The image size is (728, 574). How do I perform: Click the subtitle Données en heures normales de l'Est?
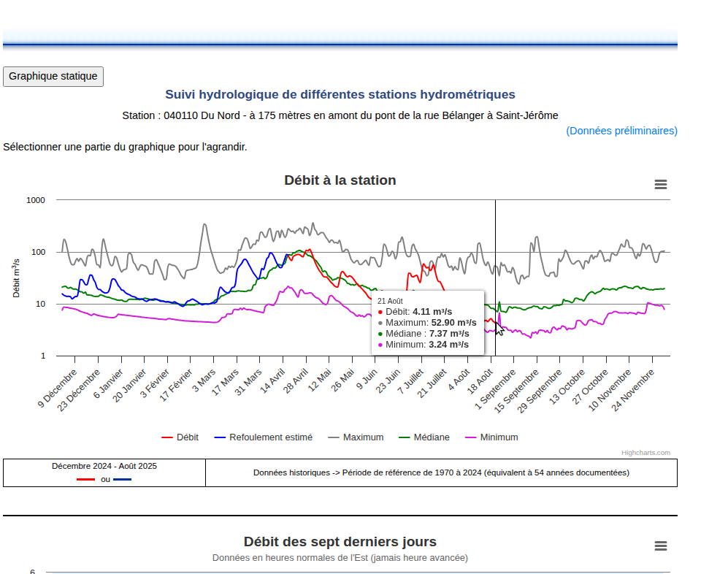(340, 558)
